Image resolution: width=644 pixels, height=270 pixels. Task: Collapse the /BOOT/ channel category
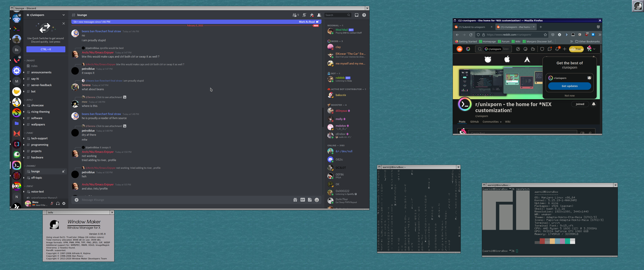click(x=30, y=60)
